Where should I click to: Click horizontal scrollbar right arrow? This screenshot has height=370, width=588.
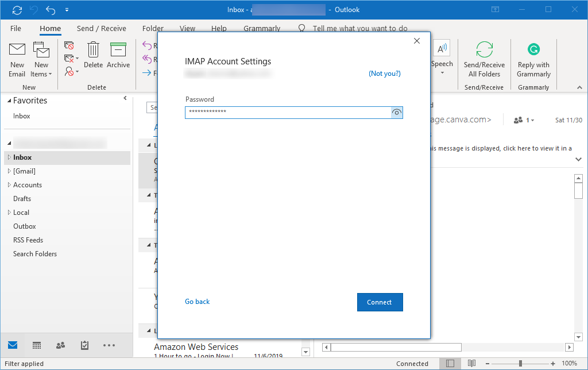tap(569, 347)
